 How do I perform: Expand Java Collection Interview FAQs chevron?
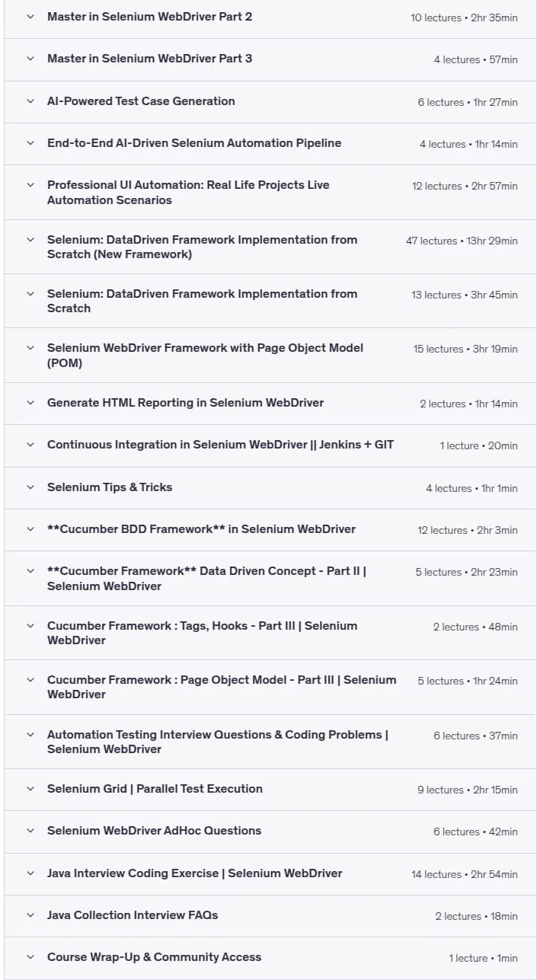click(30, 915)
